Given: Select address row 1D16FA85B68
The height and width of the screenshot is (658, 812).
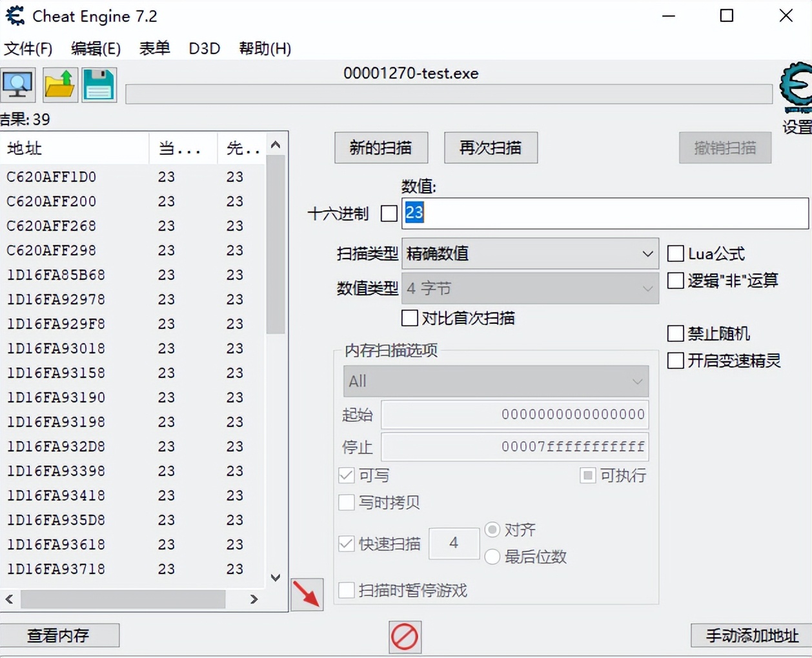Looking at the screenshot, I should (132, 274).
